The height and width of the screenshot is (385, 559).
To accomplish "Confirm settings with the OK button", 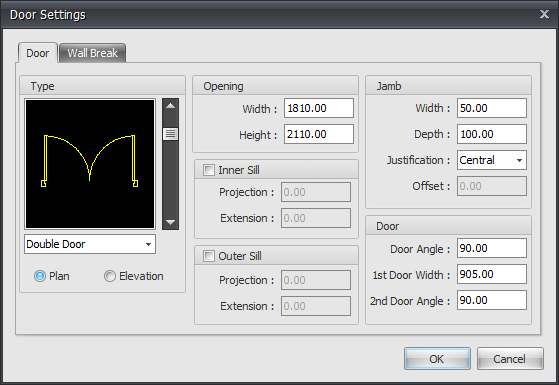I will pyautogui.click(x=437, y=359).
